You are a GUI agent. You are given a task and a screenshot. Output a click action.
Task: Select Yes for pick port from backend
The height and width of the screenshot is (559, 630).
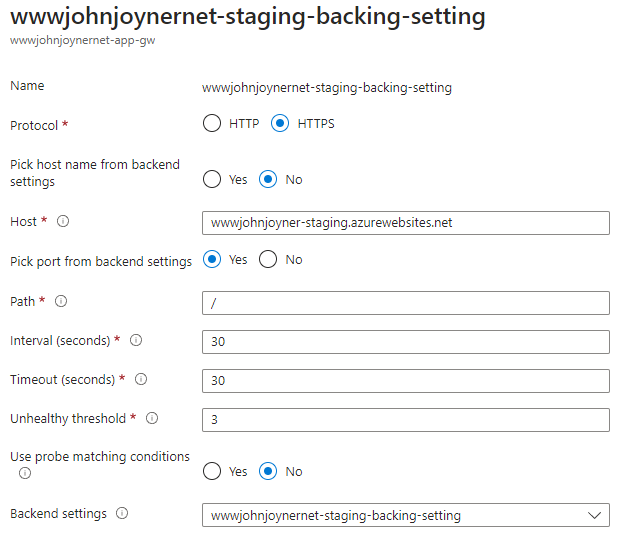tap(211, 259)
